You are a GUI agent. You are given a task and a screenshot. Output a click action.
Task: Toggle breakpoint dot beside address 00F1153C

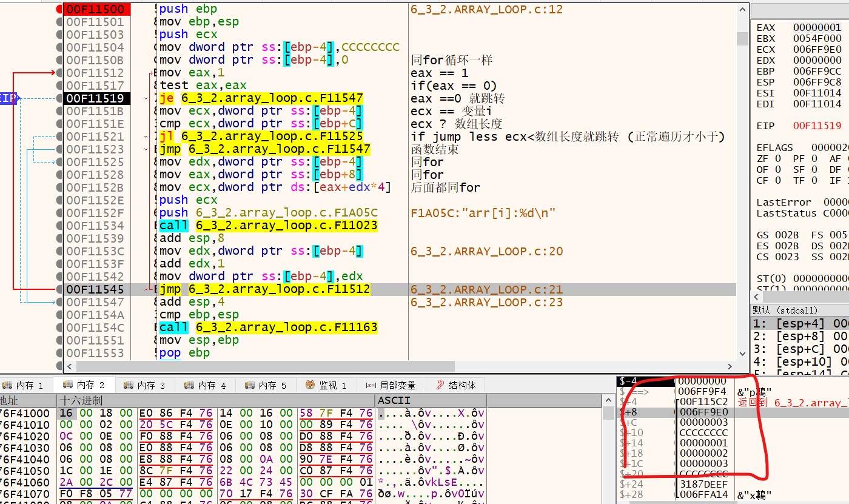59,251
